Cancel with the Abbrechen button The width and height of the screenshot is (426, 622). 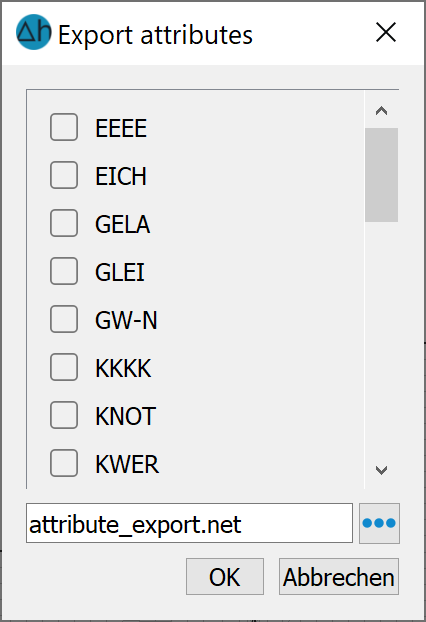point(339,577)
